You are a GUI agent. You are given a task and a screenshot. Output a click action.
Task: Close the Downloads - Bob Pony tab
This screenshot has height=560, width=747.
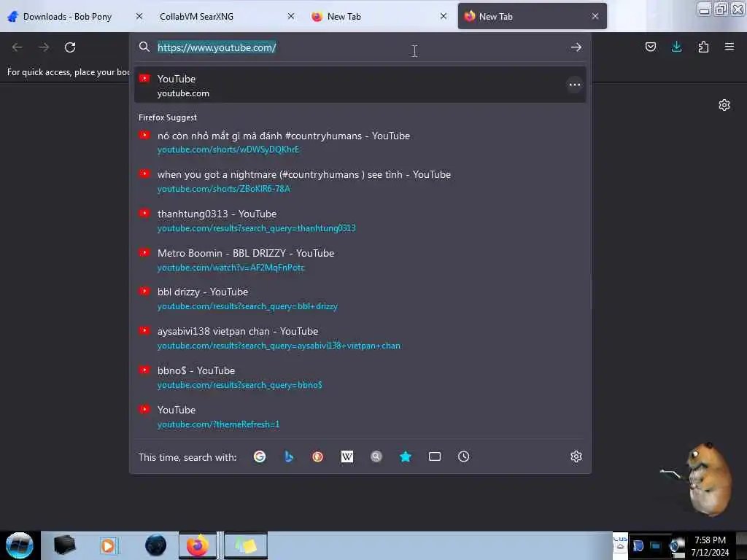coord(139,16)
